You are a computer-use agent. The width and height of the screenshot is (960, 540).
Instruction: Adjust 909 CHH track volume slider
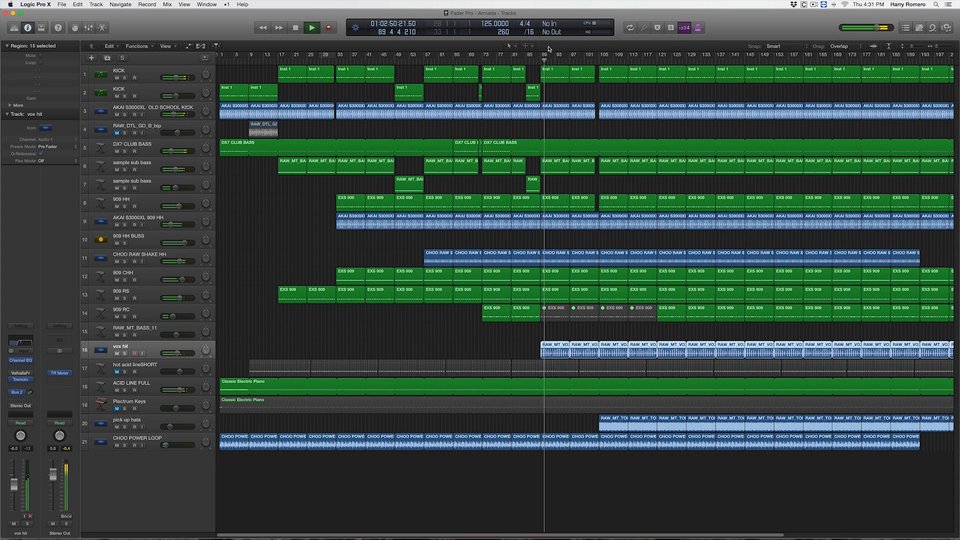click(178, 279)
